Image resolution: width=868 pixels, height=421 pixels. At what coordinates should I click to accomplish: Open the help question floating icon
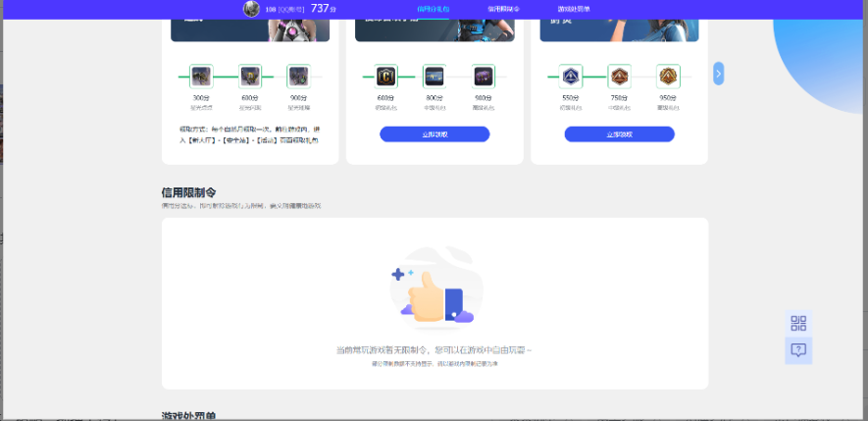pyautogui.click(x=798, y=350)
